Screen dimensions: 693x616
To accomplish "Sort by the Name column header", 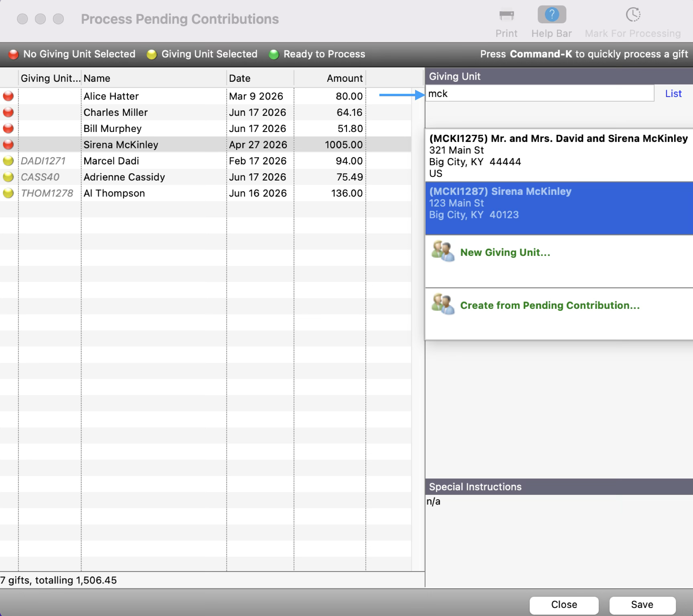I will coord(154,78).
